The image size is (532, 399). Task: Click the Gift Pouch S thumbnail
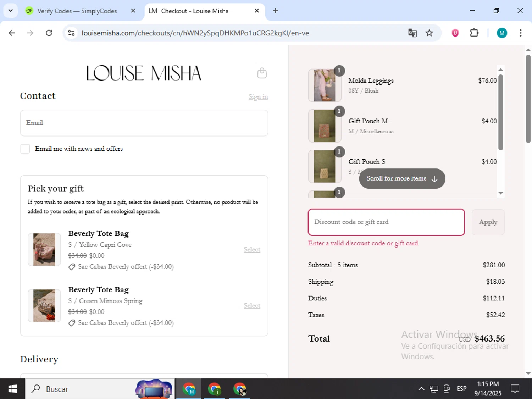(x=325, y=166)
